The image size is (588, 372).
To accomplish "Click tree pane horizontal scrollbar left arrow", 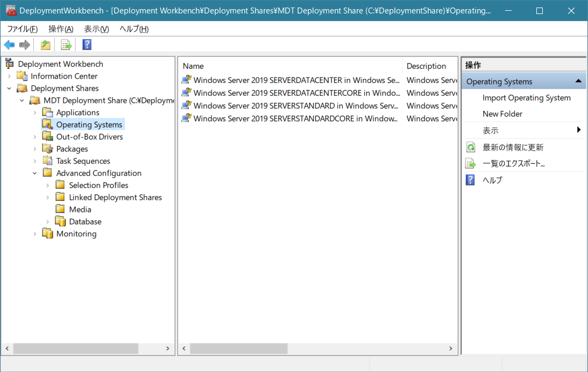I will (7, 348).
